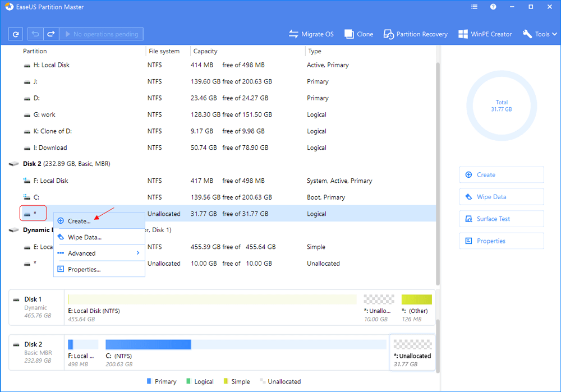Expand the Tools dropdown
561x392 pixels.
[540, 34]
